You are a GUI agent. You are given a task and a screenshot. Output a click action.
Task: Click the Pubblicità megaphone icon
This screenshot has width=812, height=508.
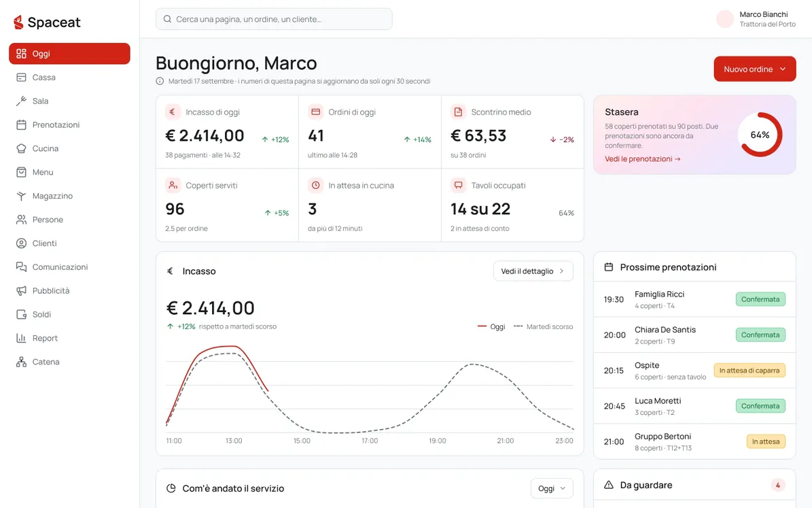(x=21, y=291)
